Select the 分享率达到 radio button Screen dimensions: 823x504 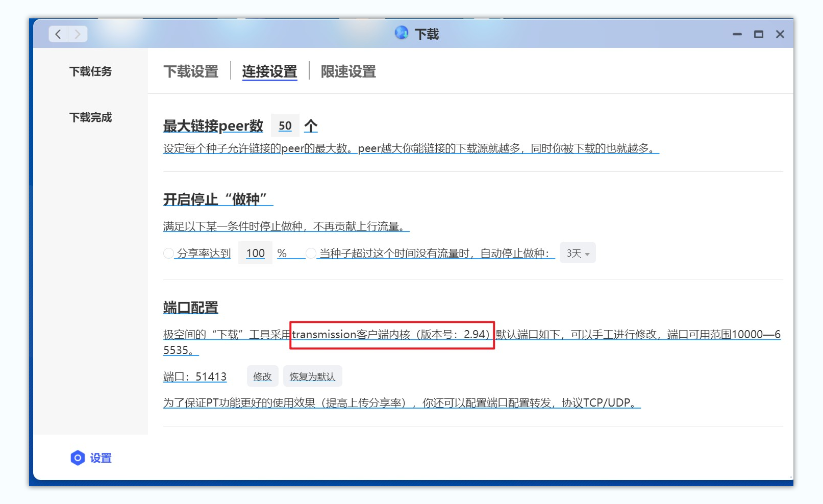click(168, 253)
